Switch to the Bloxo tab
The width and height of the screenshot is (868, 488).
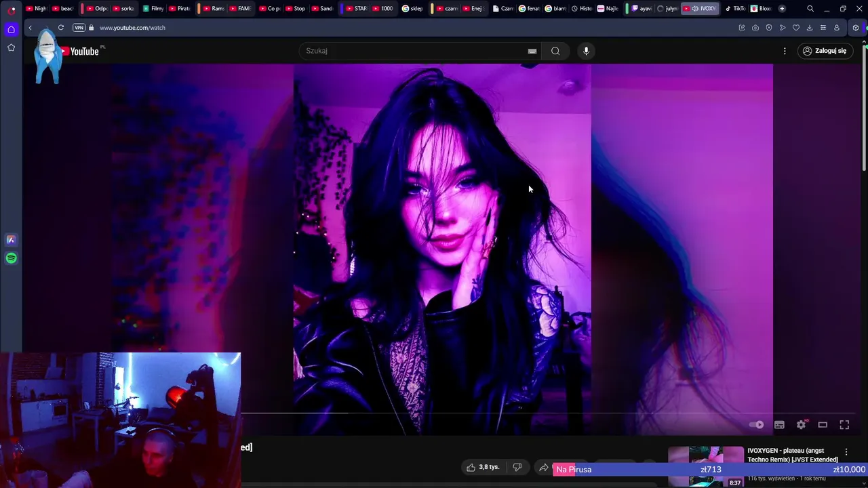761,9
